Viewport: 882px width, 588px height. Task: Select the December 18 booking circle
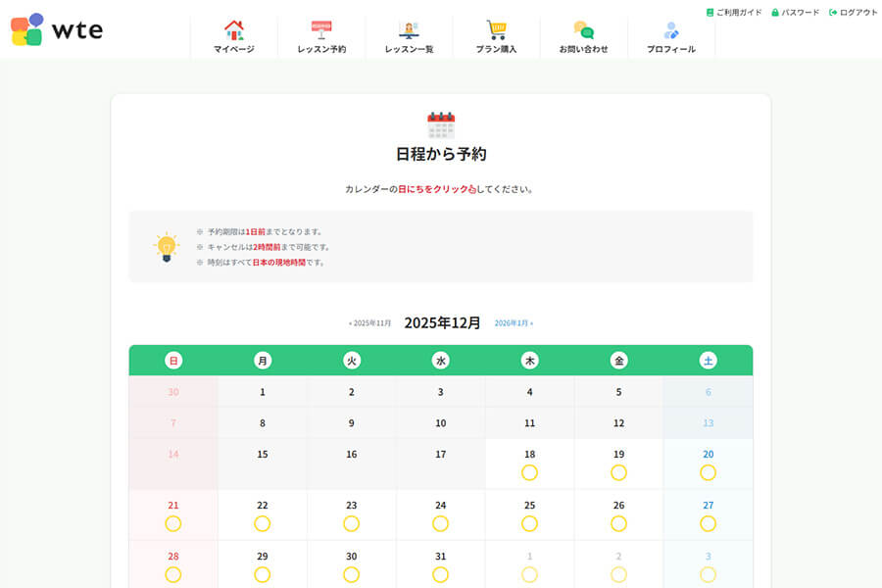click(529, 473)
